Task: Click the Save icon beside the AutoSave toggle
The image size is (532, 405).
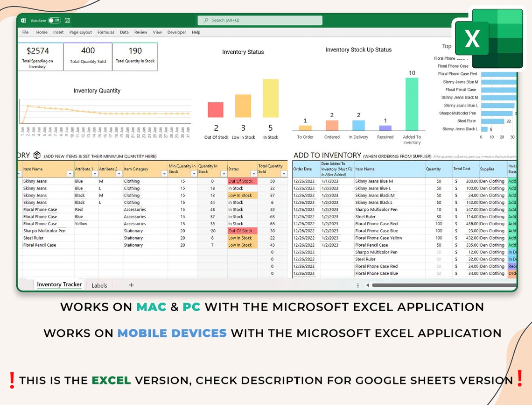Action: coord(69,20)
